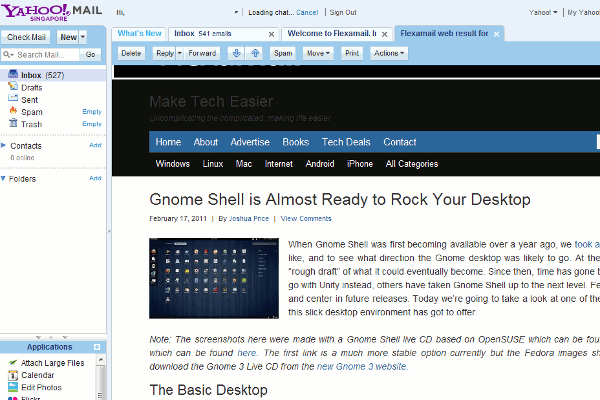Open the Drafts folder
600x400 pixels.
click(31, 87)
